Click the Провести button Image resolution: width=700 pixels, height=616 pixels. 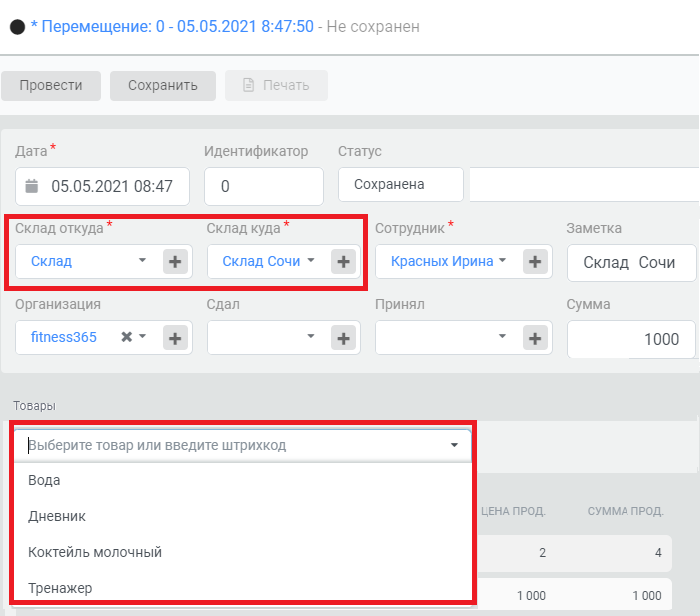point(51,85)
